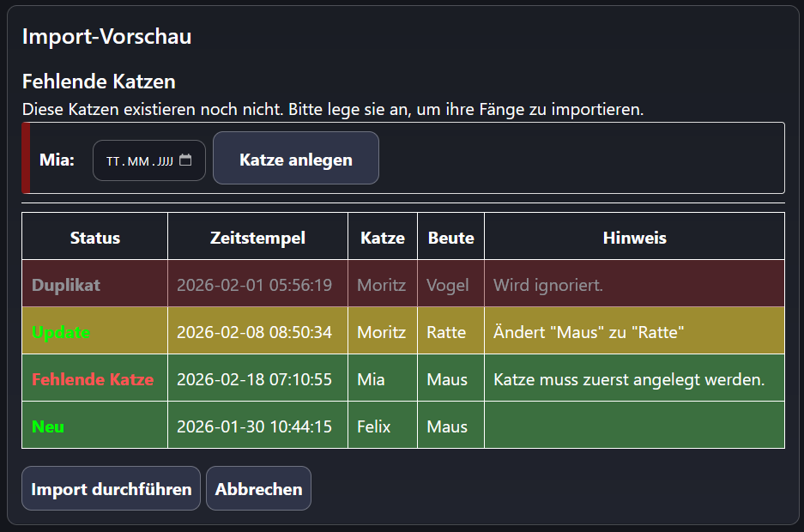The width and height of the screenshot is (804, 532).
Task: Click the Beute column header
Action: coord(451,237)
